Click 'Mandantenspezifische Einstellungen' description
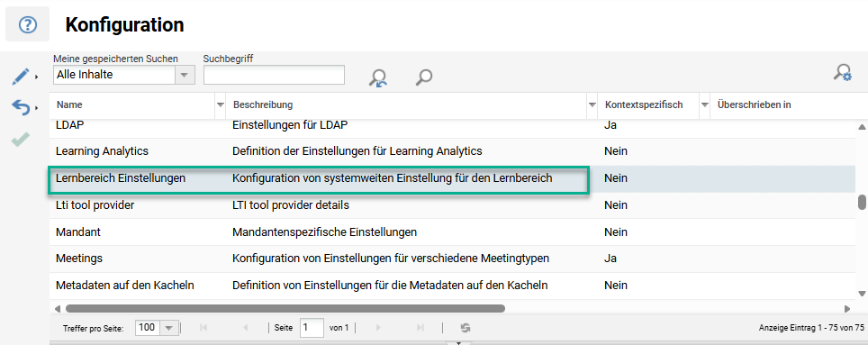The width and height of the screenshot is (868, 345). point(324,232)
